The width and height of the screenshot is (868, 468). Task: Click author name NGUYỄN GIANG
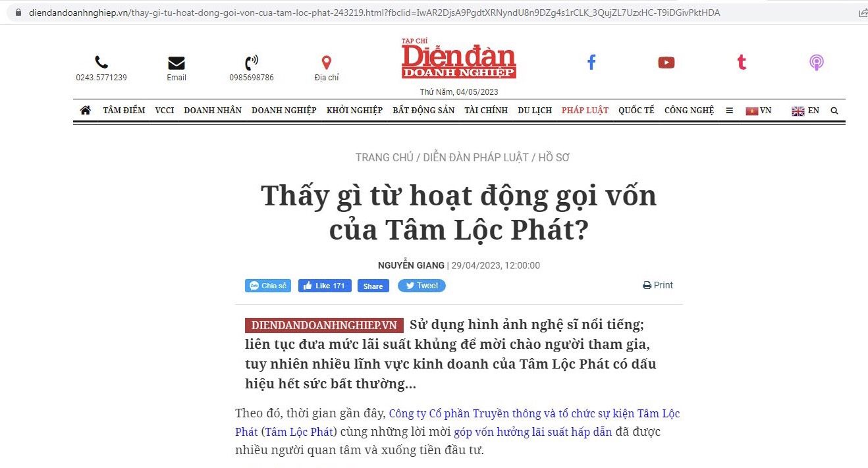pyautogui.click(x=411, y=265)
